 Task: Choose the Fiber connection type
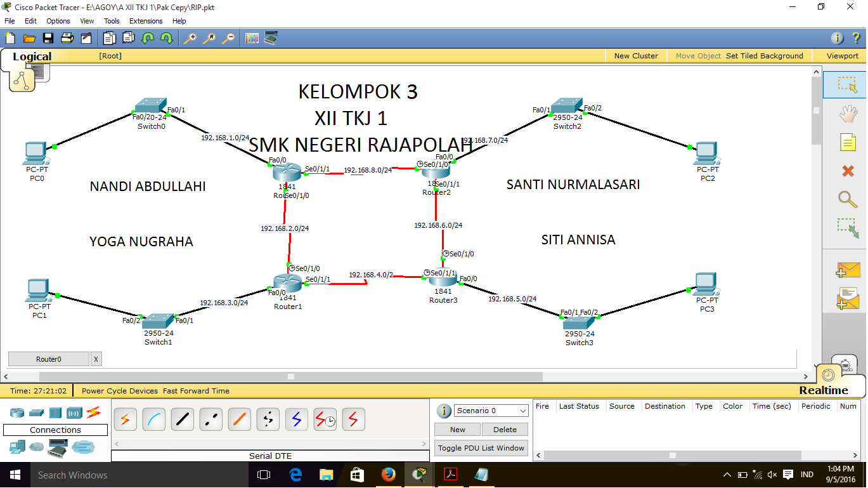coord(239,419)
